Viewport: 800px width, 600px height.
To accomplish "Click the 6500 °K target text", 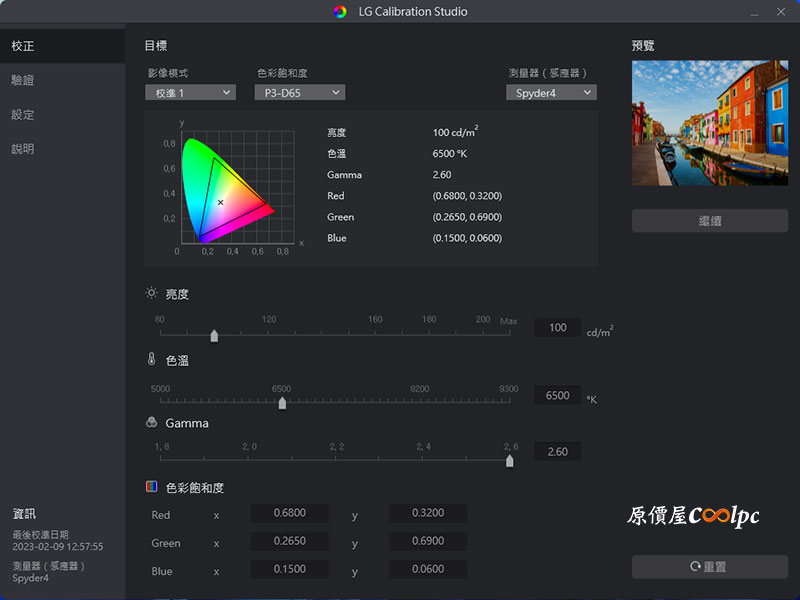I will point(449,154).
